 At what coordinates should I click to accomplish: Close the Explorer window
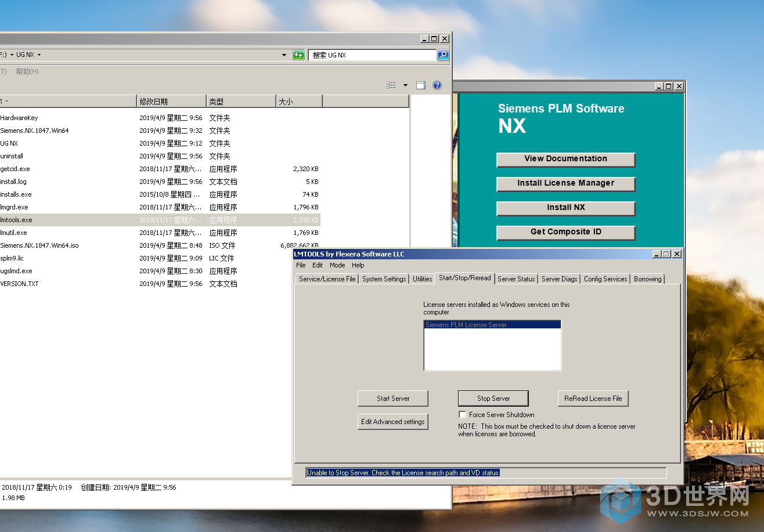(444, 39)
